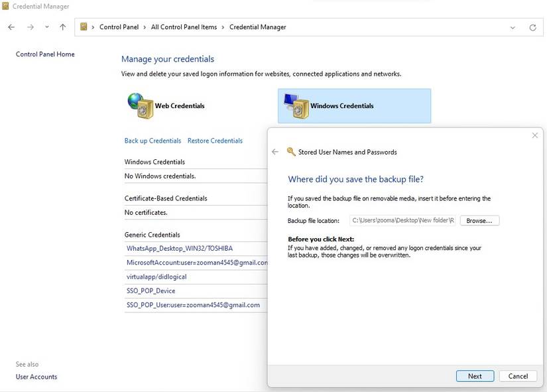The width and height of the screenshot is (547, 392).
Task: Open the recent locations dropdown chevron
Action: point(46,27)
